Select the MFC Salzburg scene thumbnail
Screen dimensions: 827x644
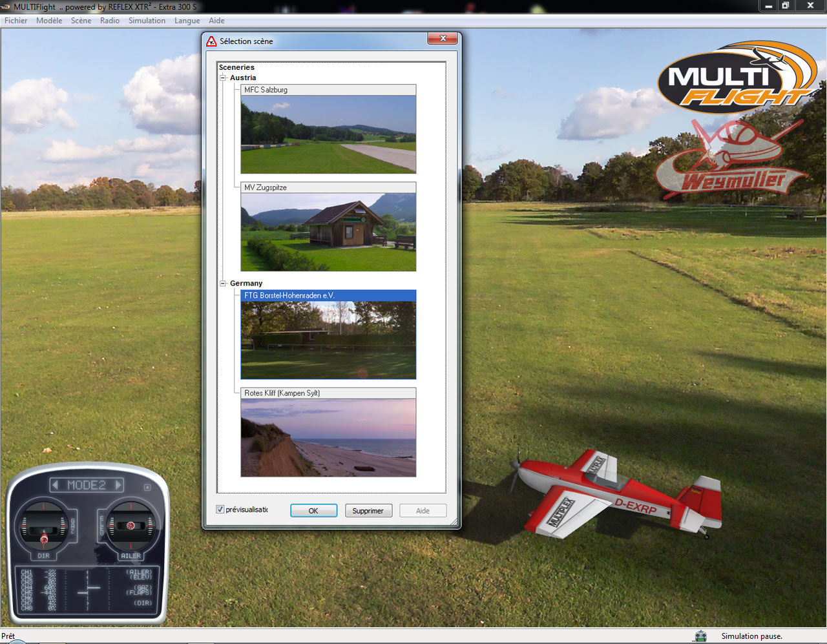tap(328, 134)
